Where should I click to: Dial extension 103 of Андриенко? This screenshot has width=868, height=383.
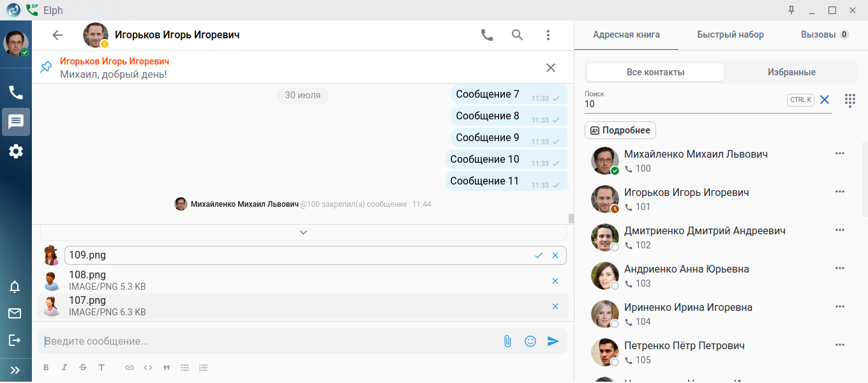click(x=638, y=283)
